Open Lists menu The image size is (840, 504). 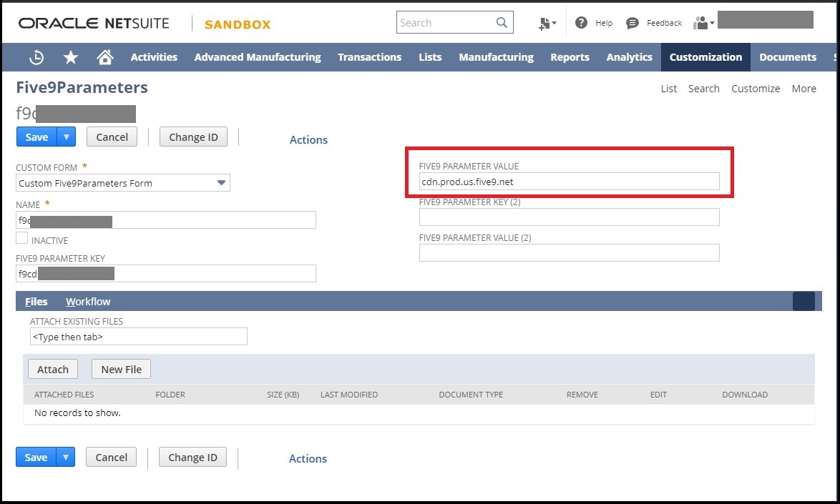point(430,57)
